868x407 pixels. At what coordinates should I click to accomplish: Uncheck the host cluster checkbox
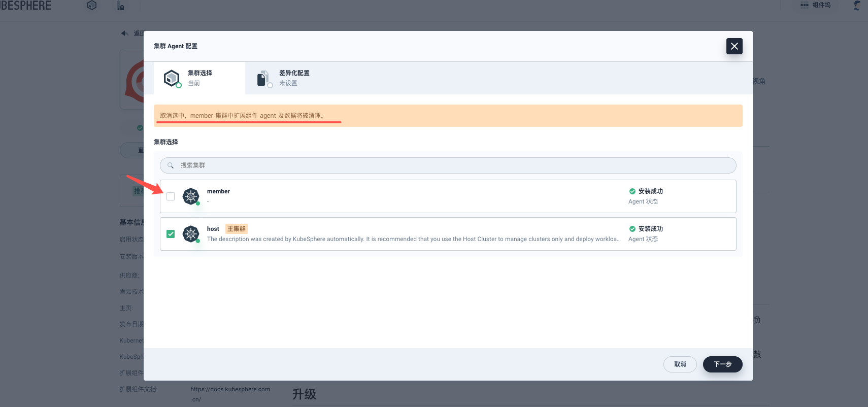pos(171,234)
